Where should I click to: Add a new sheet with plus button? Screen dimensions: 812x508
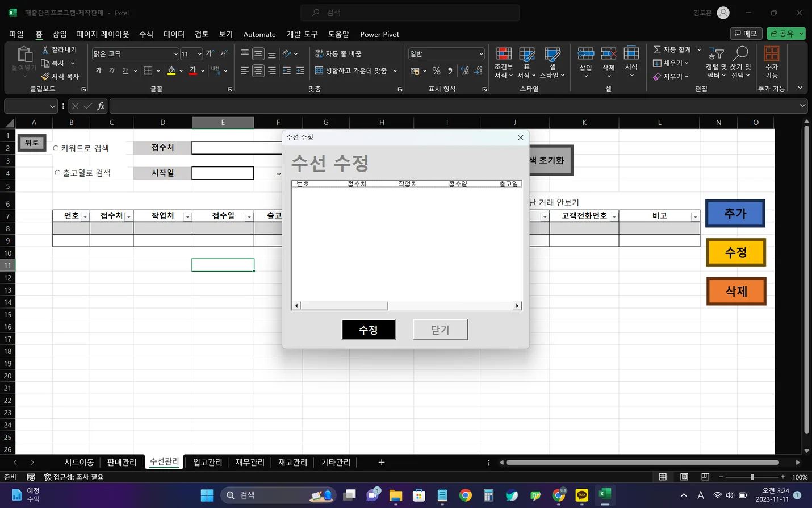pyautogui.click(x=382, y=462)
